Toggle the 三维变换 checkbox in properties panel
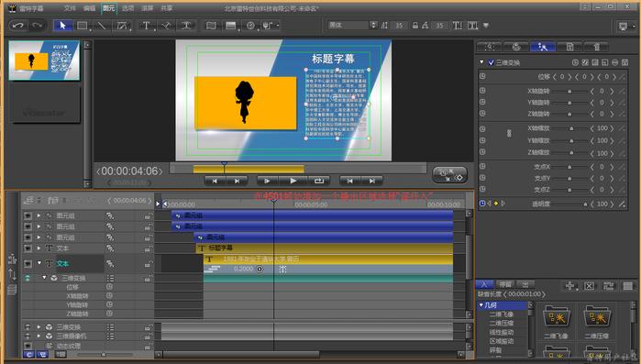 click(491, 62)
